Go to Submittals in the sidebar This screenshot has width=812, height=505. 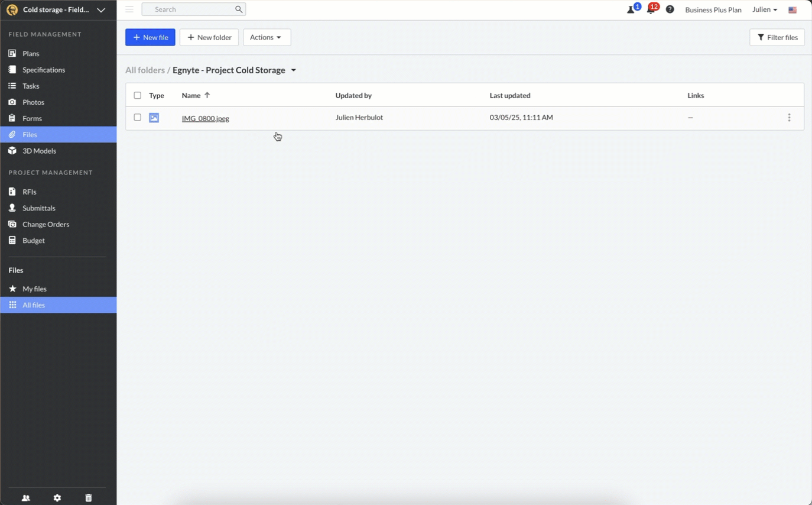(39, 208)
